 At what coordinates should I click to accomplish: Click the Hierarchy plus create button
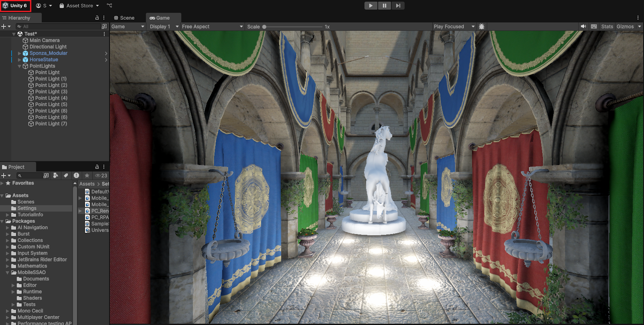[6, 27]
